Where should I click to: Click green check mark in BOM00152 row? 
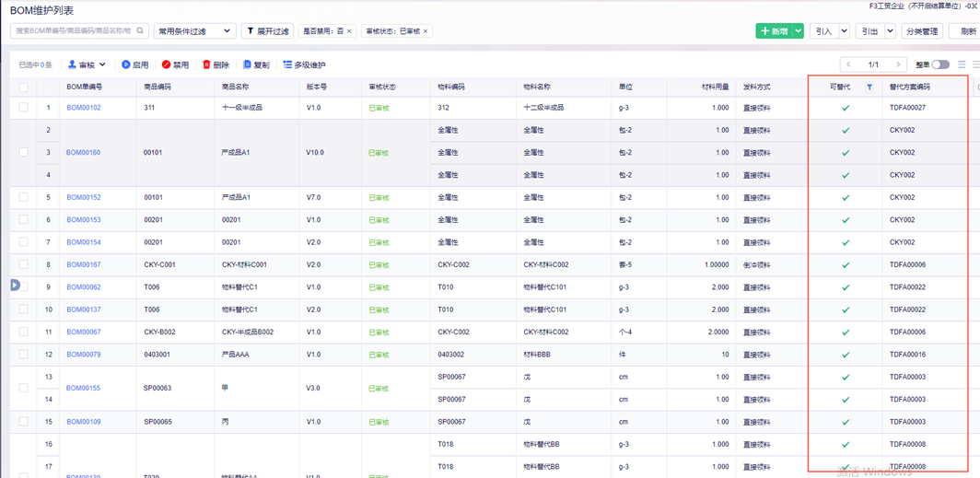(x=846, y=197)
